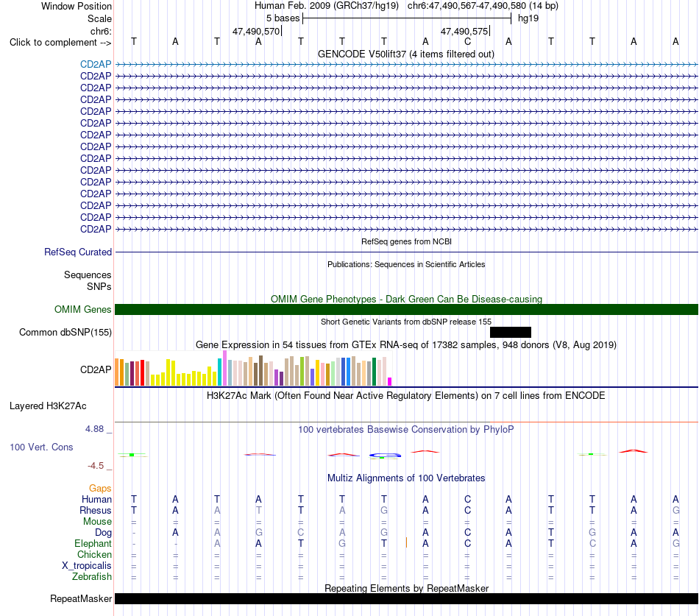Click the 'Mouse' alignment row label

[97, 522]
